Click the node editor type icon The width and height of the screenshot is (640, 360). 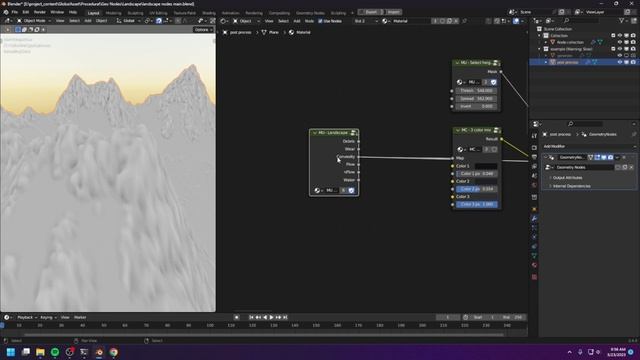point(224,21)
